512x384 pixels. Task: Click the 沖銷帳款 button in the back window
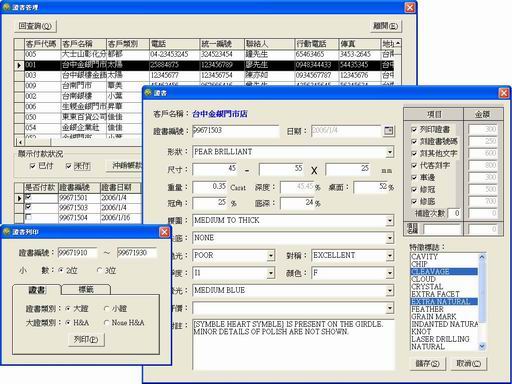(125, 166)
